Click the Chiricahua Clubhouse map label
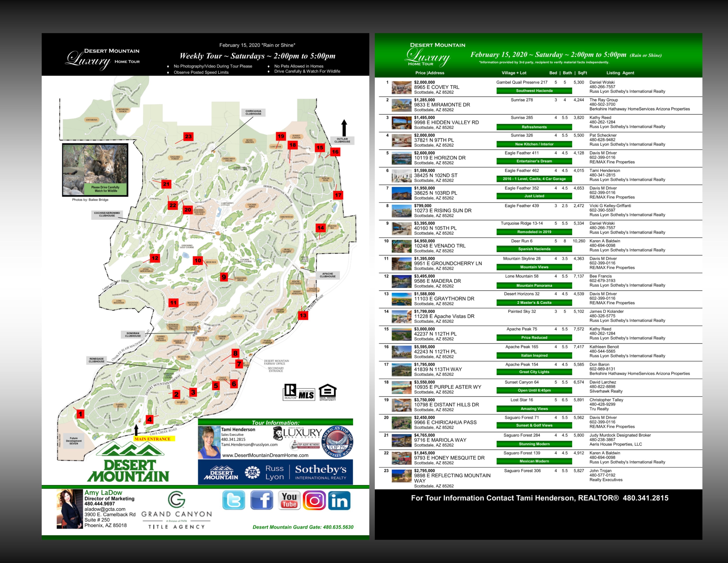The width and height of the screenshot is (728, 563). 253,112
